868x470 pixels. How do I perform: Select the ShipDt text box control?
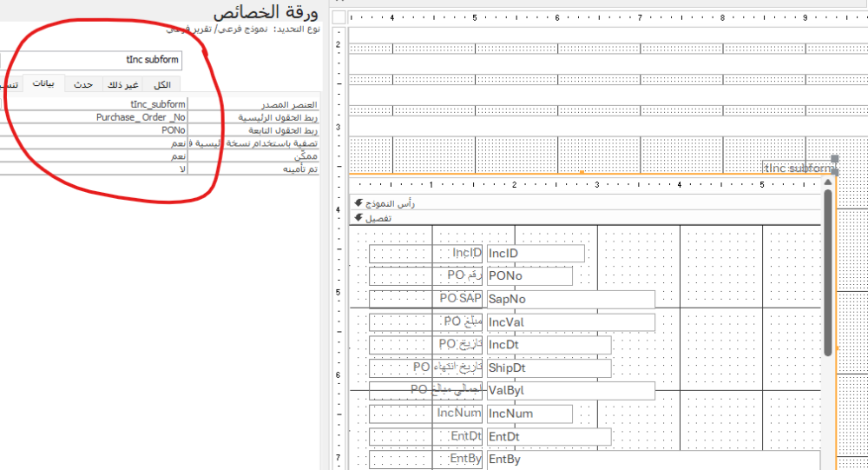click(x=549, y=368)
